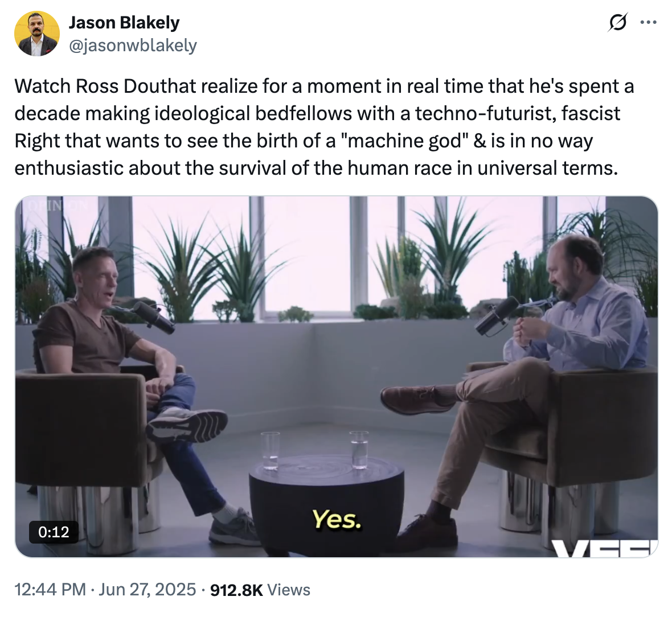Click the 0:12 video duration badge
The height and width of the screenshot is (617, 672).
coord(54,532)
